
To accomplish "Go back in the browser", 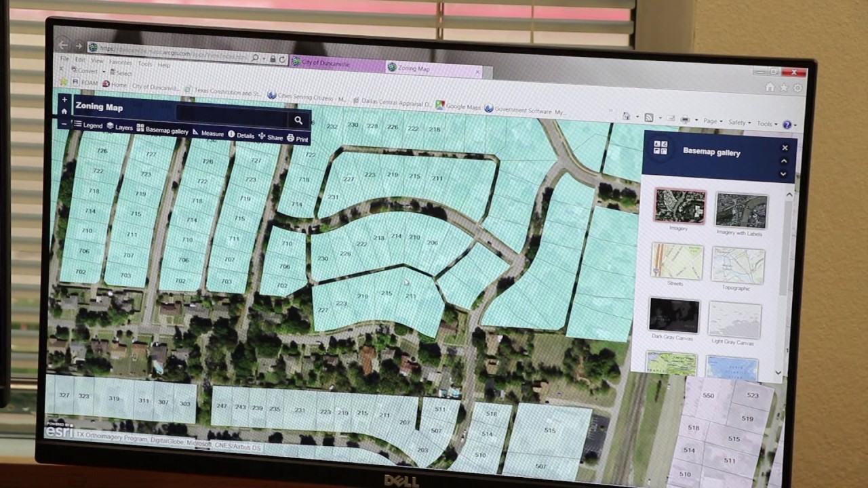I will [x=62, y=45].
